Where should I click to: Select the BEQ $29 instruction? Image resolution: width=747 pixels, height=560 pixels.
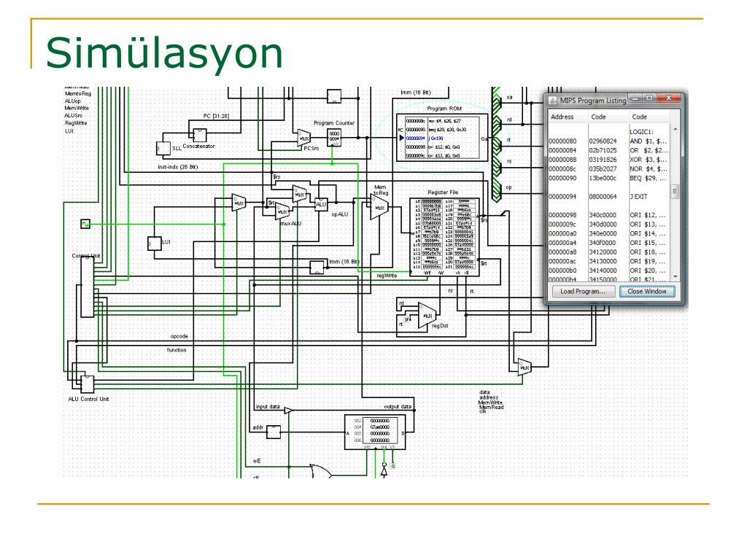pyautogui.click(x=648, y=178)
